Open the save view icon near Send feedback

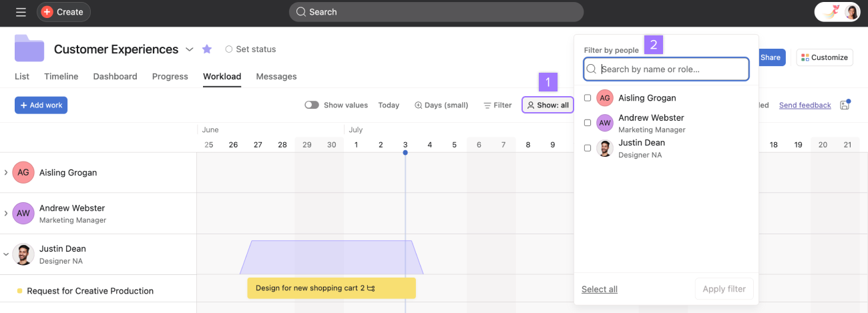tap(845, 105)
